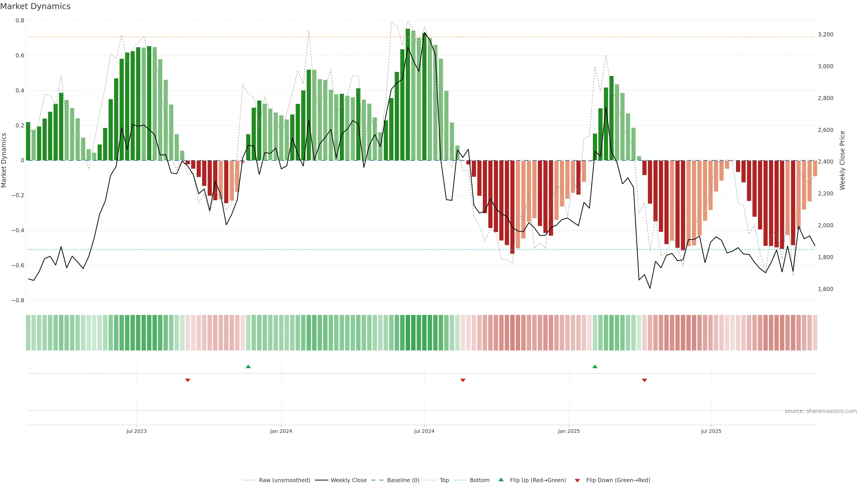The width and height of the screenshot is (868, 488).
Task: Click the Jul 2025 x-axis label
Action: [x=711, y=431]
